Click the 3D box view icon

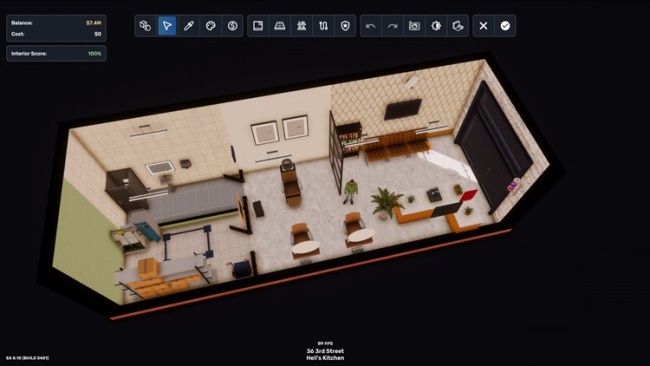click(x=458, y=26)
